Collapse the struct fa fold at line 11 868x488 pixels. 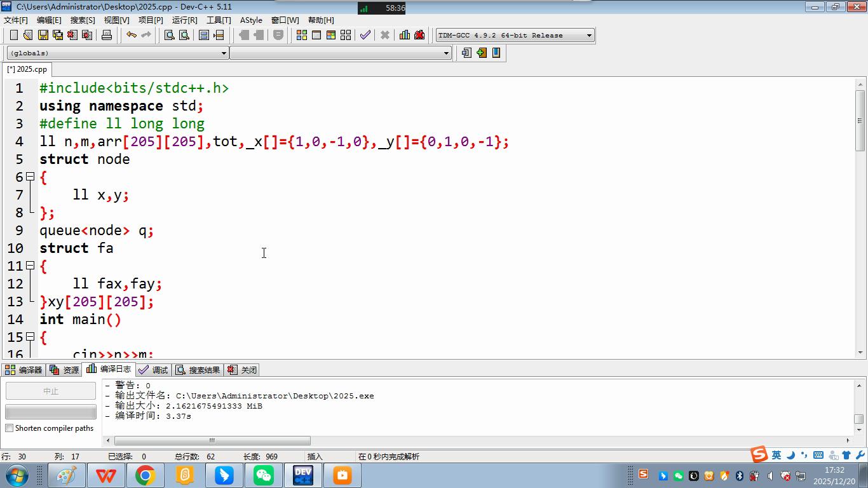click(x=30, y=266)
